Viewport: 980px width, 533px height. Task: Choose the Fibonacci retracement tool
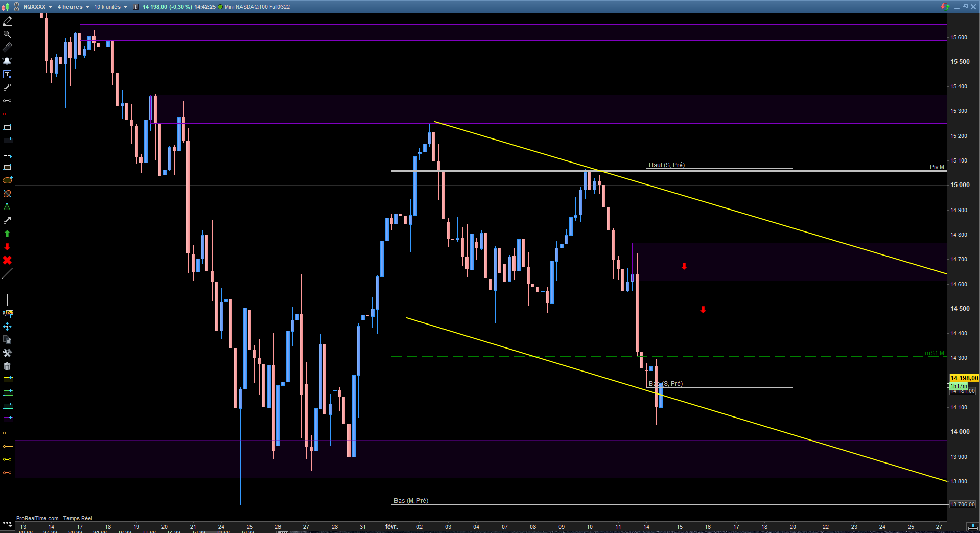coord(7,154)
